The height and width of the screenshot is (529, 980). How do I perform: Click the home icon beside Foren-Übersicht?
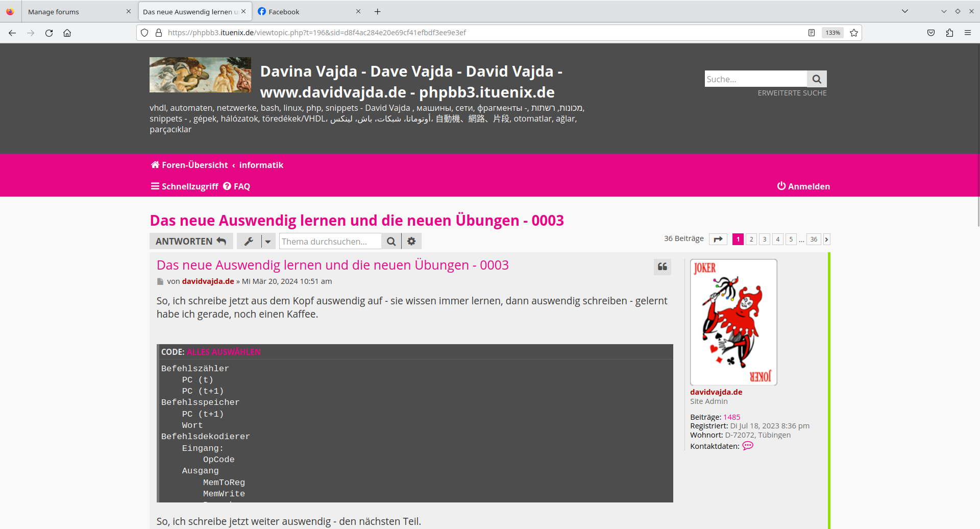[x=154, y=164]
